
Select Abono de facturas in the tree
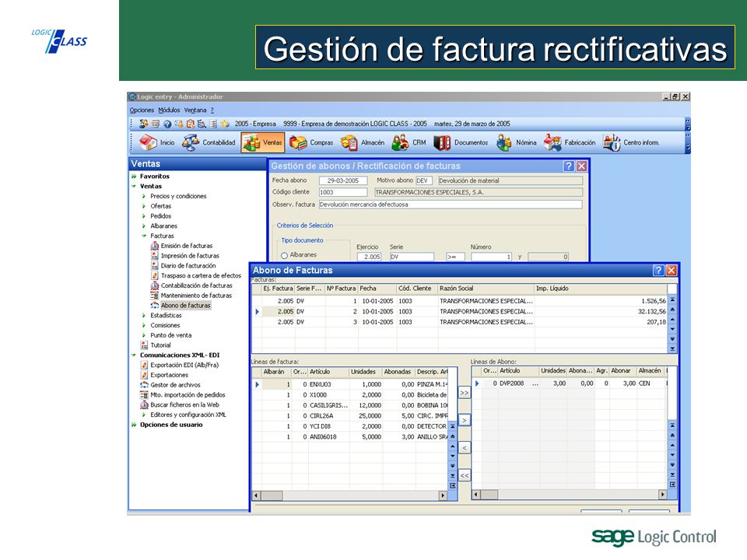[181, 306]
